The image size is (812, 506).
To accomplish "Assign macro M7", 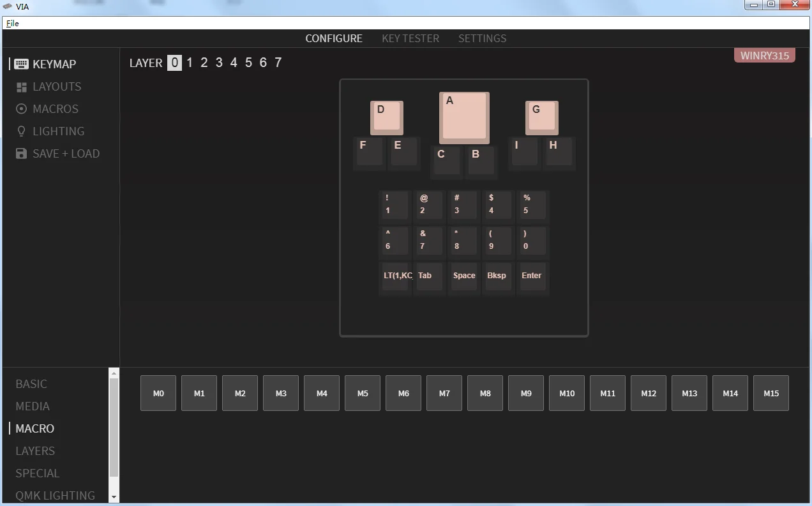I will (444, 393).
